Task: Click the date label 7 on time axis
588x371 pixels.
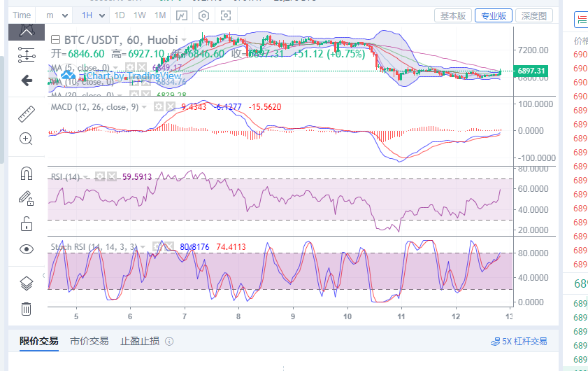Action: point(185,316)
